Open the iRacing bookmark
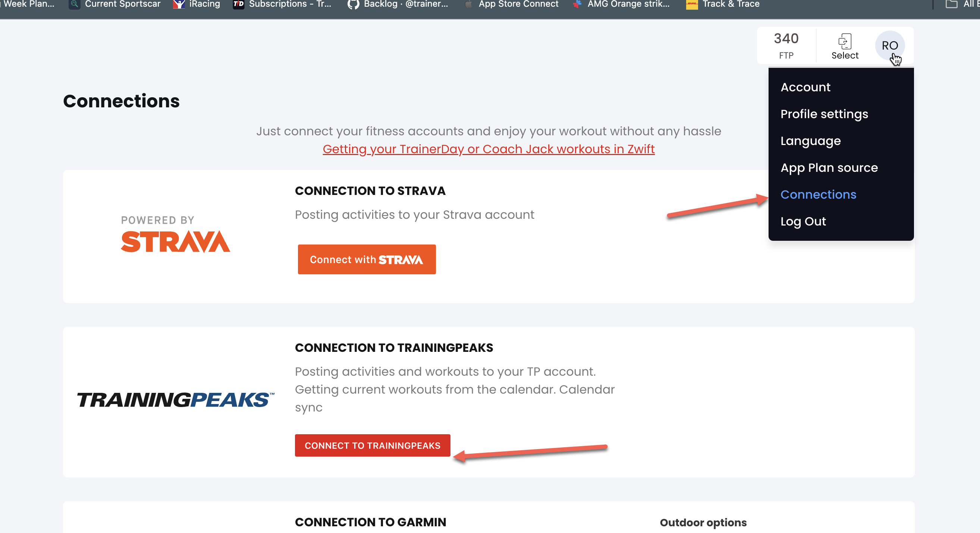Viewport: 980px width, 533px height. (196, 4)
